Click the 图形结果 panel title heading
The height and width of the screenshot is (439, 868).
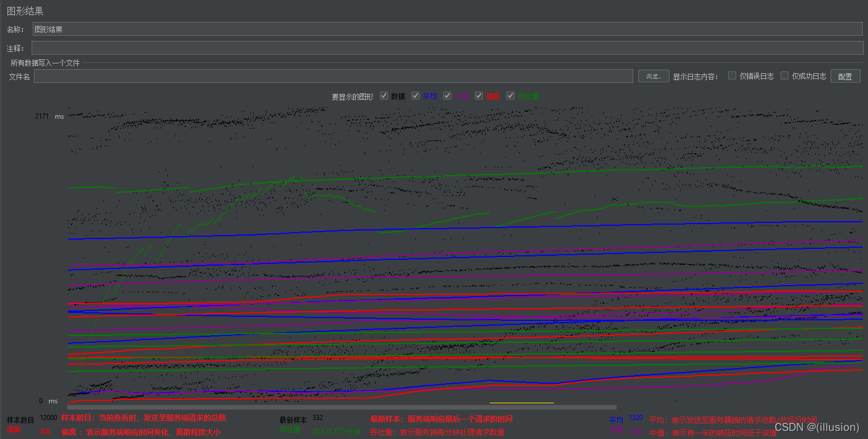point(25,11)
